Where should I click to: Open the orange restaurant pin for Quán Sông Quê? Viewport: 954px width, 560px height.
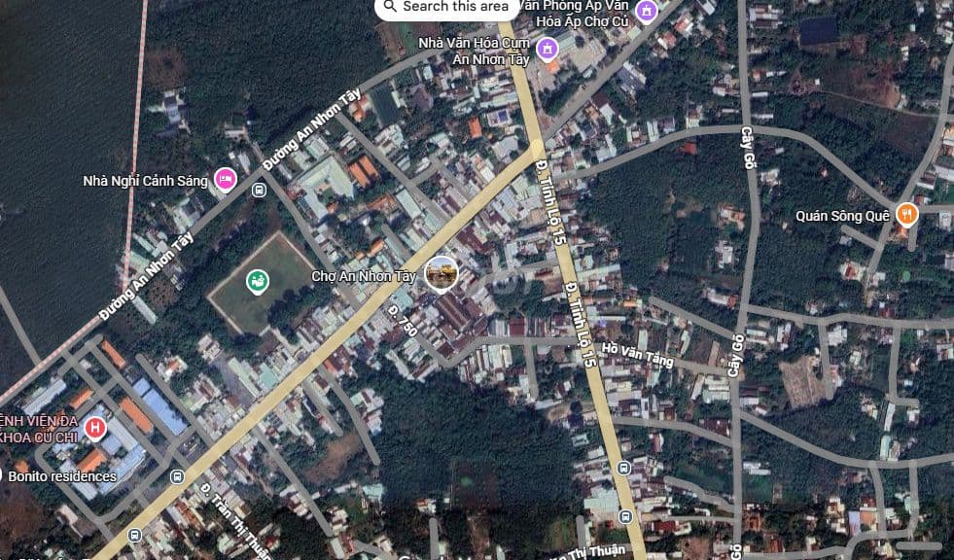[x=906, y=215]
